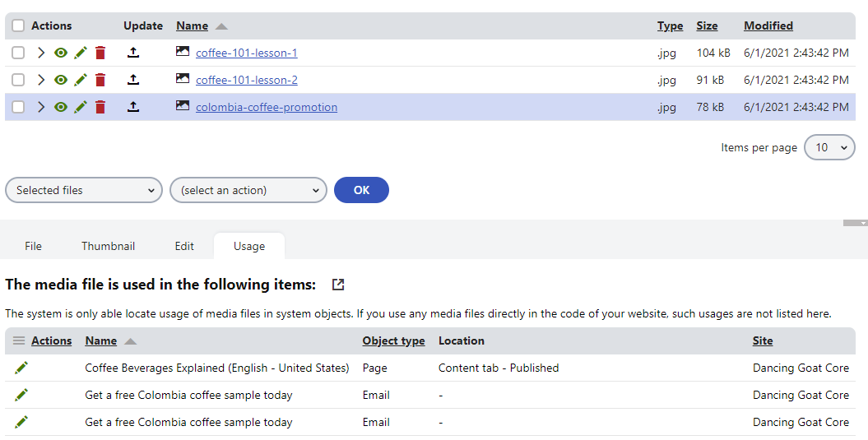Viewport: 868px width, 440px height.
Task: Click the update upload icon for colombia-coffee-promotion
Action: coord(133,108)
